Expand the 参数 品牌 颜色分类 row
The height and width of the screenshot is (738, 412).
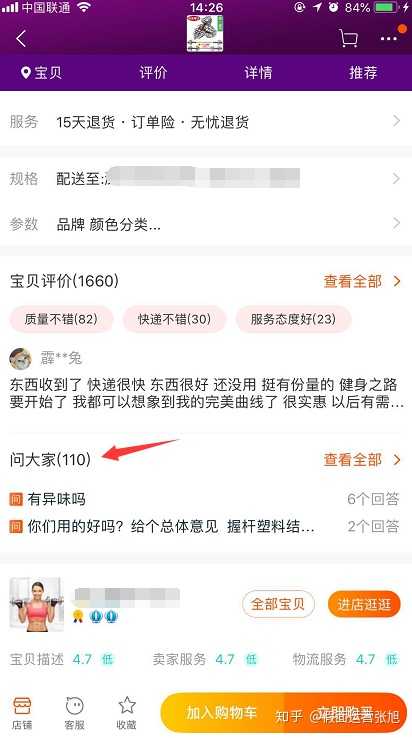(206, 224)
